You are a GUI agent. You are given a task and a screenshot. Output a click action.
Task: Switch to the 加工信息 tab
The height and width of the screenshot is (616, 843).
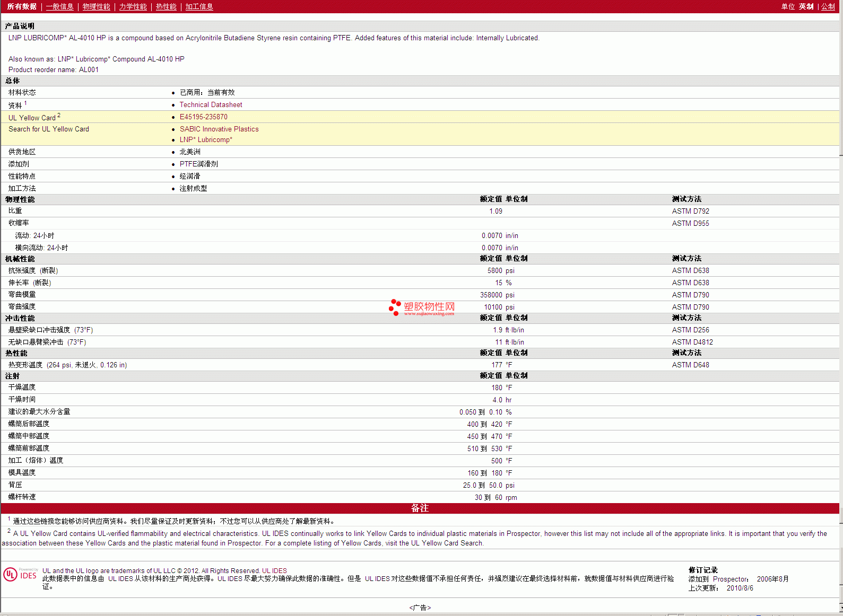(x=199, y=6)
